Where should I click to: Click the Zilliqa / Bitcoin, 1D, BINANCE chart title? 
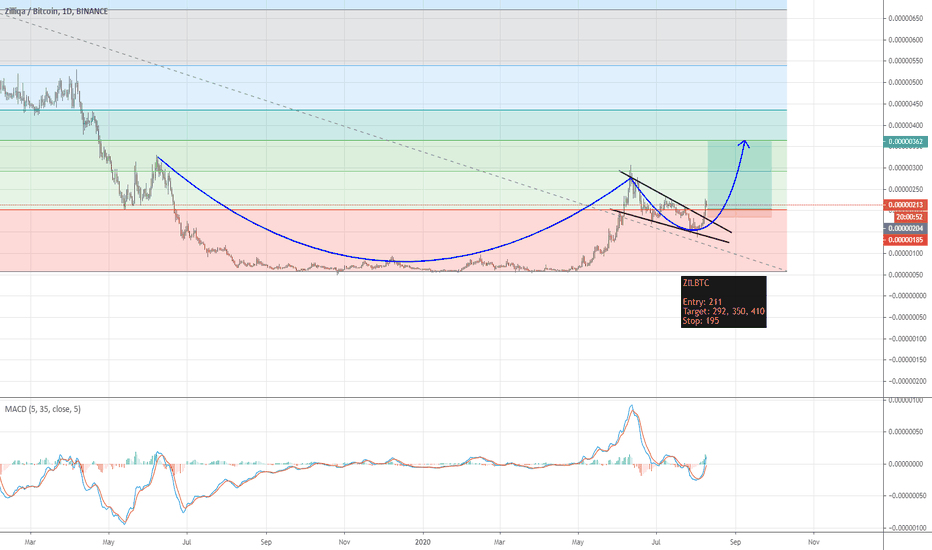click(56, 11)
